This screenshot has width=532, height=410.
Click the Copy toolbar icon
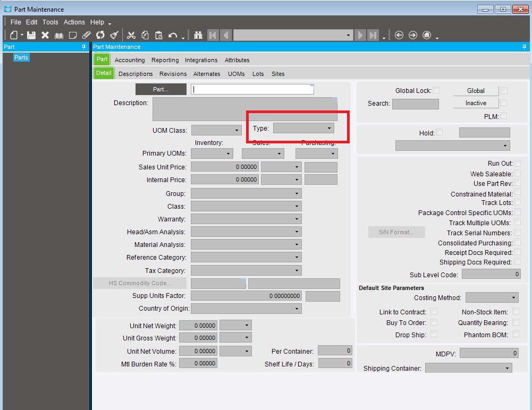coord(145,35)
